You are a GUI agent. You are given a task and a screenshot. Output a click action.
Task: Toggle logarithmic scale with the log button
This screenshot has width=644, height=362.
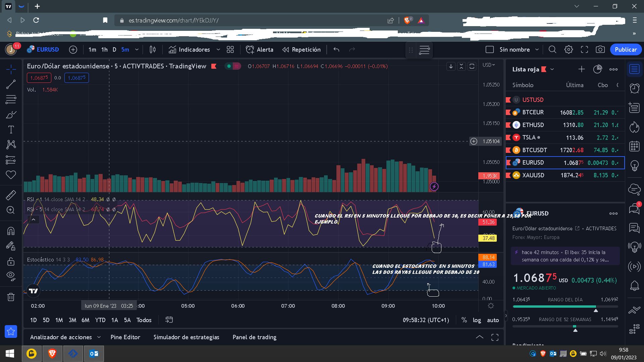[x=477, y=320]
